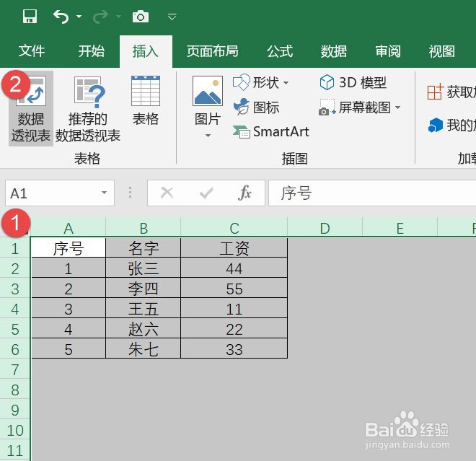Viewport: 476px width, 461px height.
Task: Open the 审阅 tab
Action: point(388,51)
